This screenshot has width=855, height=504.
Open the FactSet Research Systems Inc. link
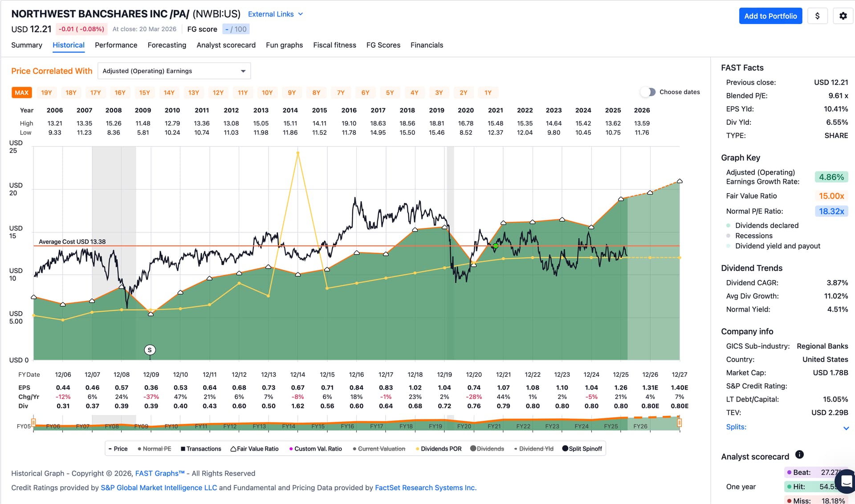(x=425, y=488)
